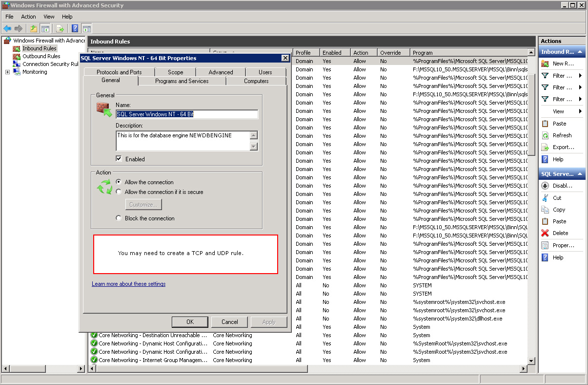Viewport: 588px width, 385px height.
Task: Click the Copy icon in Actions pane
Action: [545, 210]
